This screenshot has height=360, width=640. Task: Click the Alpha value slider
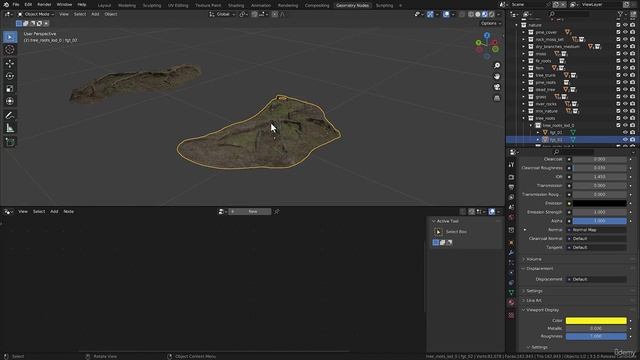click(x=599, y=221)
